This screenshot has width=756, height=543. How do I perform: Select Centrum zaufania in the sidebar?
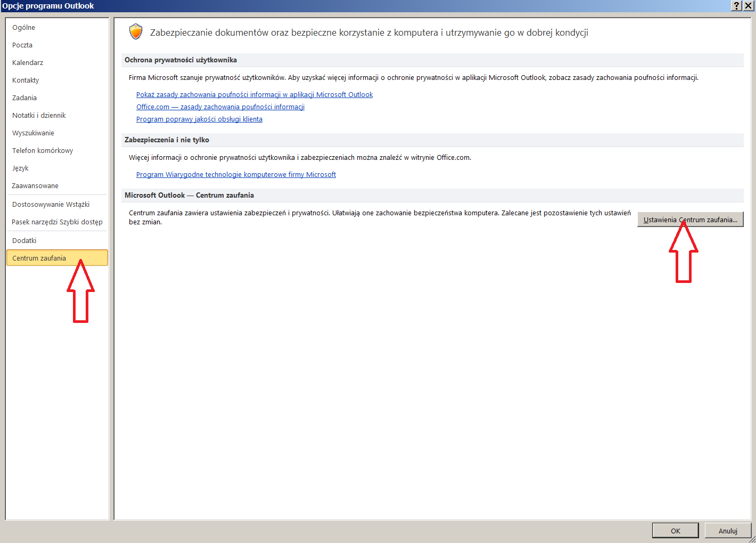click(57, 258)
